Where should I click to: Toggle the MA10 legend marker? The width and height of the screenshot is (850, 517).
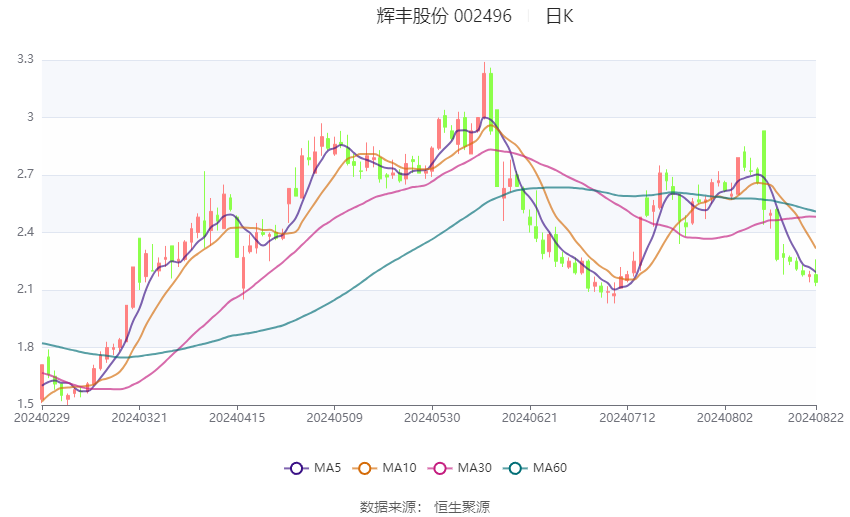(365, 468)
